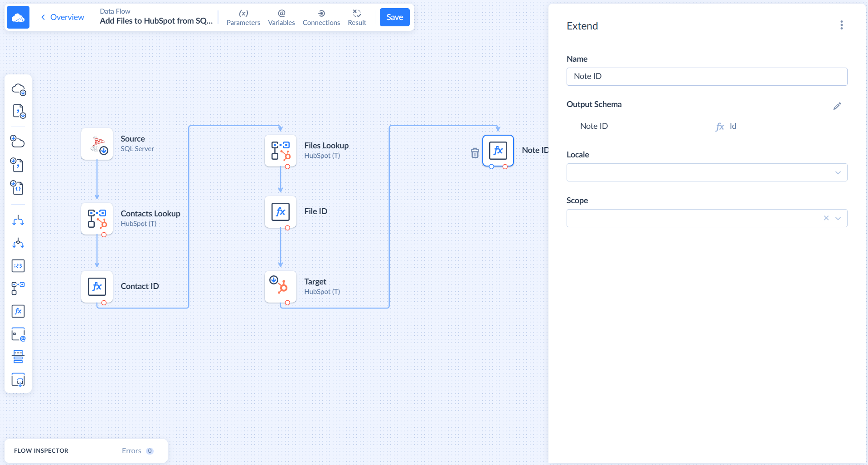This screenshot has height=465, width=868.
Task: Pick the Extend fx component in sidebar
Action: [x=18, y=311]
